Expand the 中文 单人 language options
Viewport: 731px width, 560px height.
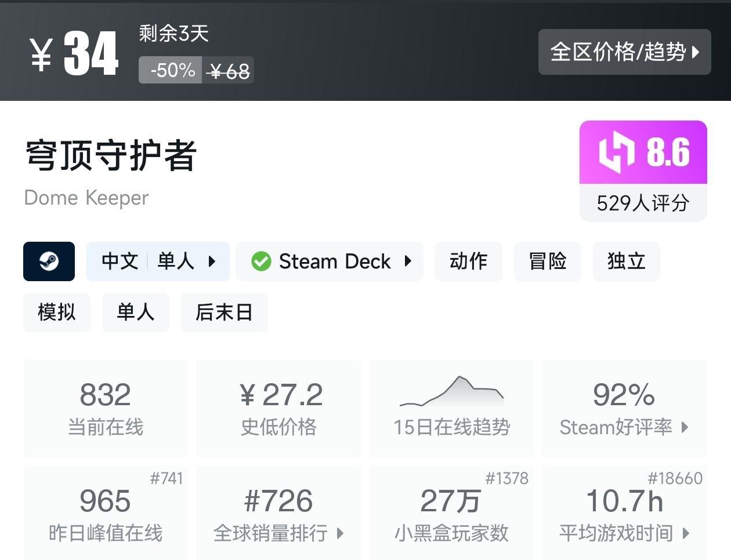pos(158,261)
